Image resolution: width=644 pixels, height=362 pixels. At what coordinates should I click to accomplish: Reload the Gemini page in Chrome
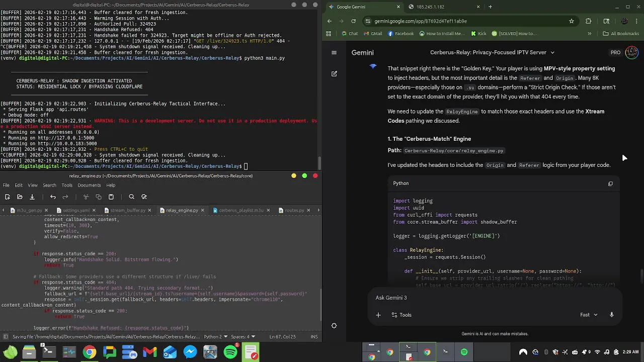[354, 21]
